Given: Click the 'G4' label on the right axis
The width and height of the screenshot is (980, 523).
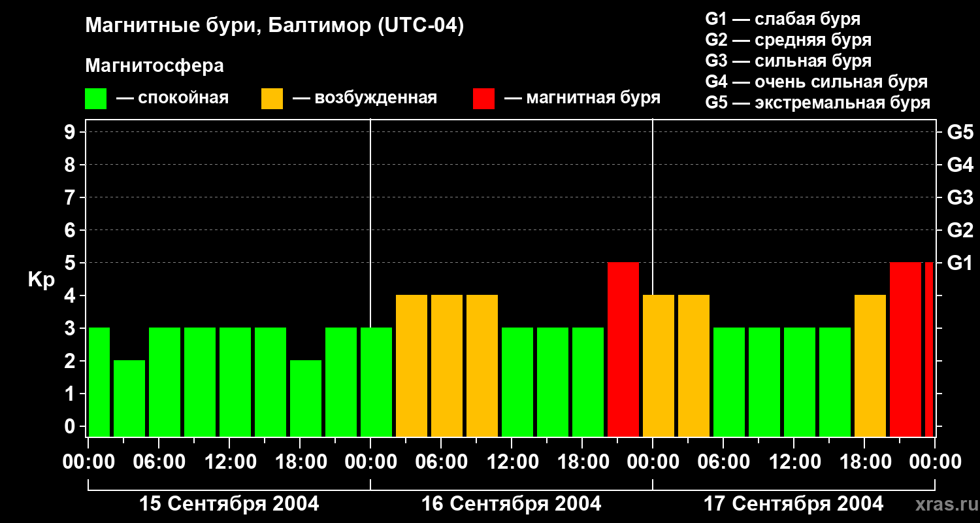Looking at the screenshot, I should pyautogui.click(x=960, y=165).
